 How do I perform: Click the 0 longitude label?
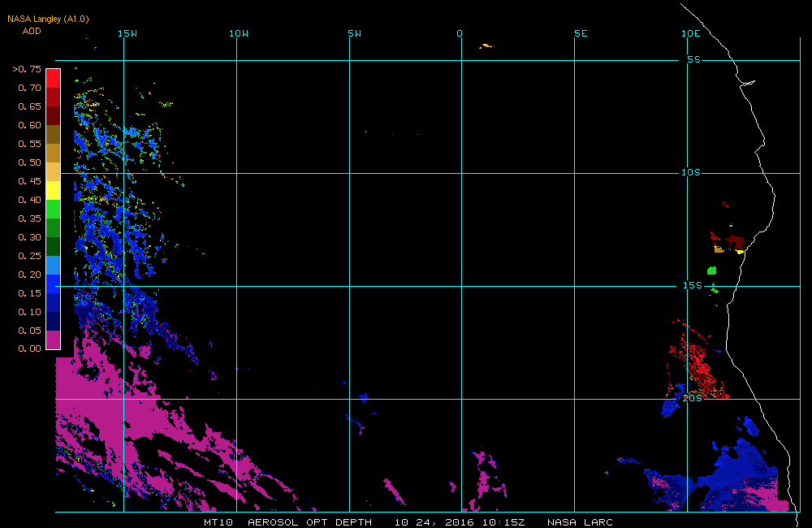click(x=460, y=33)
